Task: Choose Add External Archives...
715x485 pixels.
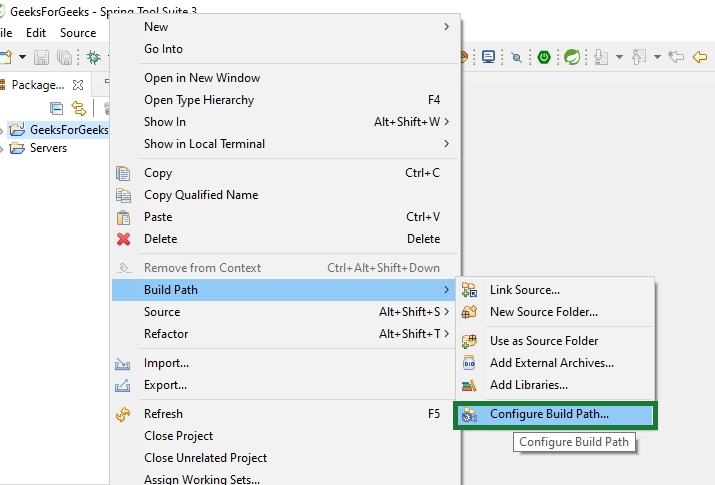Action: [556, 363]
